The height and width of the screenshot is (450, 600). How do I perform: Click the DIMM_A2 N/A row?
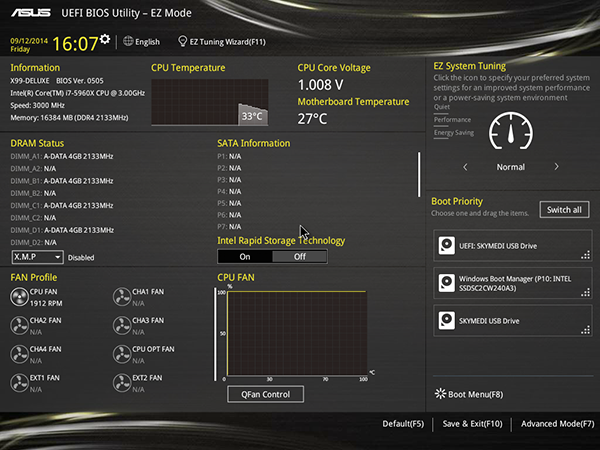[x=33, y=168]
